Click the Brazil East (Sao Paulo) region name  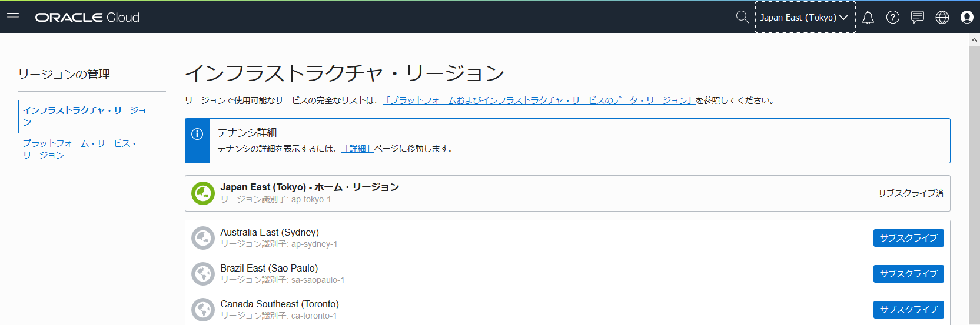click(x=269, y=268)
